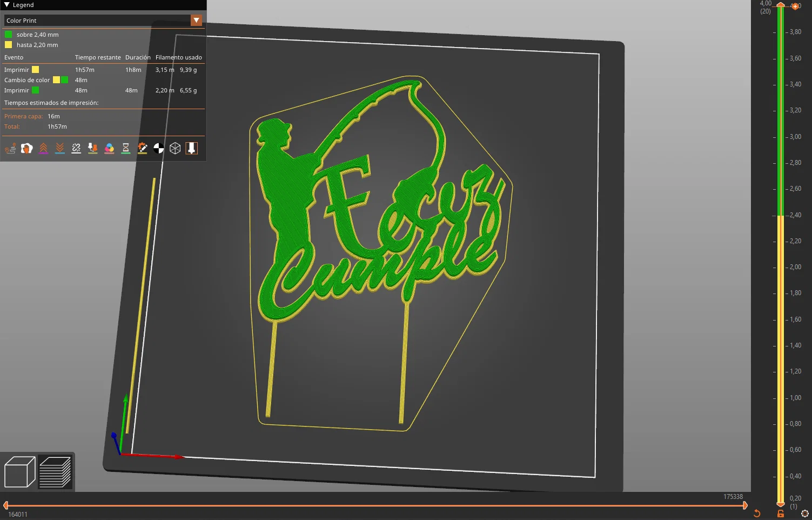Image resolution: width=812 pixels, height=520 pixels.
Task: Click green swatch for 'sobre 2,40 mm'
Action: coord(9,35)
